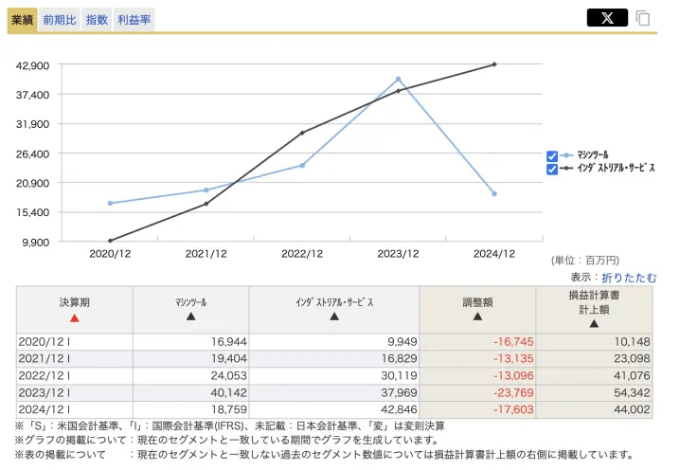The height and width of the screenshot is (470, 680).
Task: Open the 指数 tab
Action: tap(97, 19)
